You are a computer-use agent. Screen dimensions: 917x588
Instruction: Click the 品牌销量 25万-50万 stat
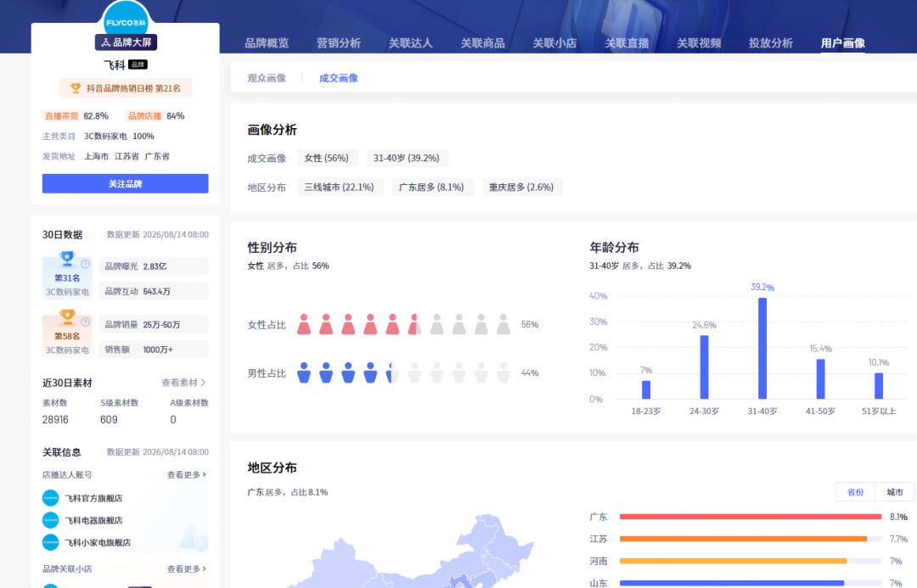click(153, 324)
